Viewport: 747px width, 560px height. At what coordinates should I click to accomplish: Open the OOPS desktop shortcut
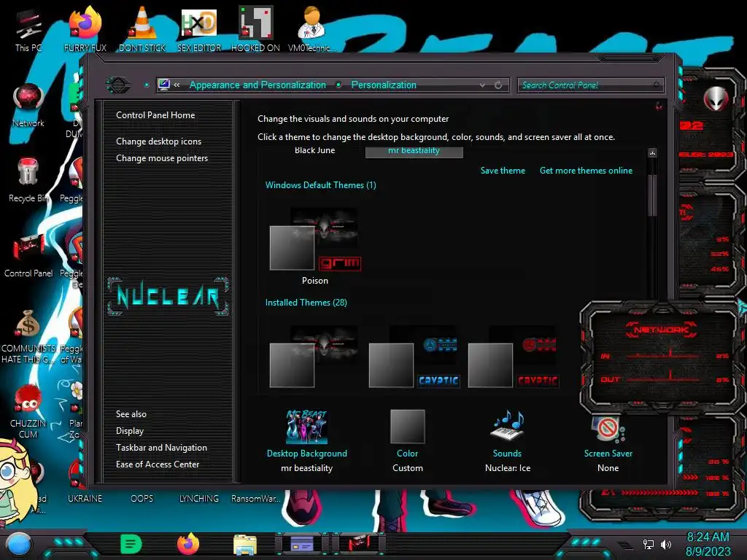coord(142,498)
